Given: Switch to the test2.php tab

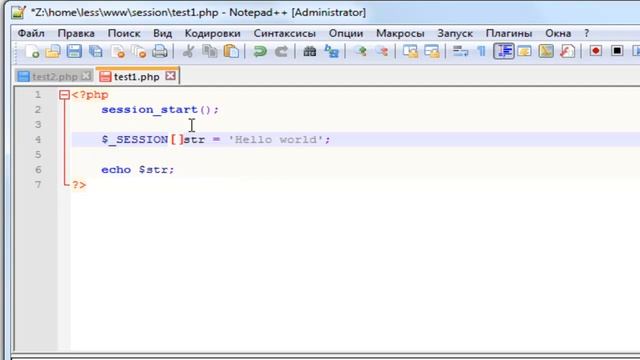Looking at the screenshot, I should (54, 77).
